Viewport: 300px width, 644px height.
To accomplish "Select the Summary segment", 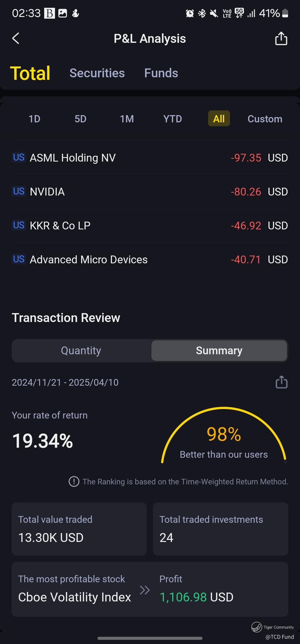I will [219, 350].
